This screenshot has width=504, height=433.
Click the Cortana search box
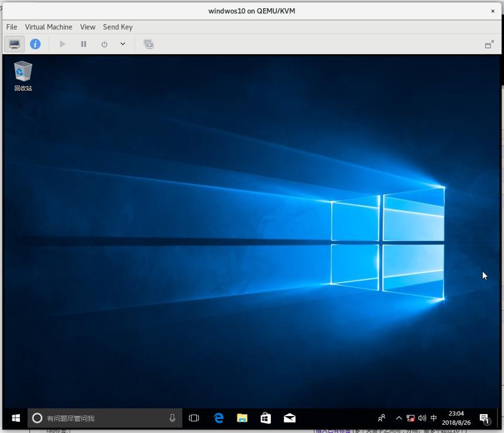pos(105,418)
